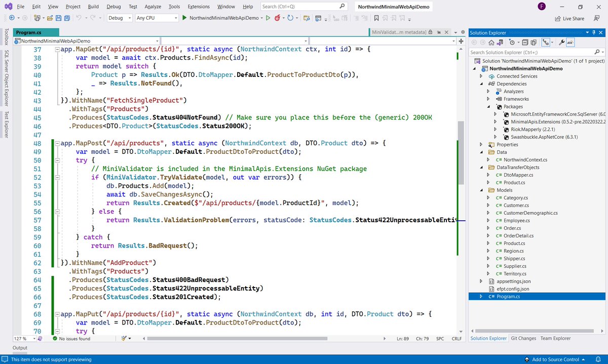
Task: Collapse the DataTransferObjects folder
Action: pyautogui.click(x=481, y=168)
